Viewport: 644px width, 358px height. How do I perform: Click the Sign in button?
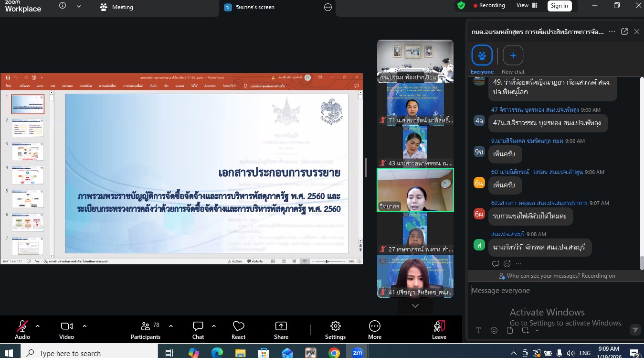pyautogui.click(x=559, y=6)
